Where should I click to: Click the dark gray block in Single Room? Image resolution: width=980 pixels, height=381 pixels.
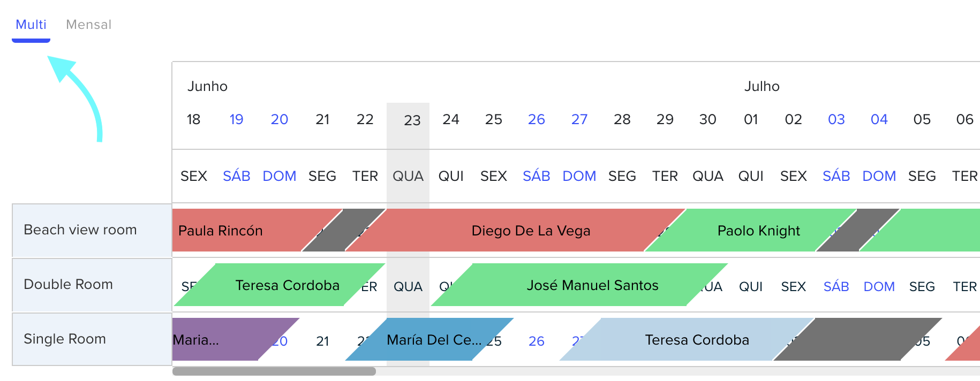[858, 339]
